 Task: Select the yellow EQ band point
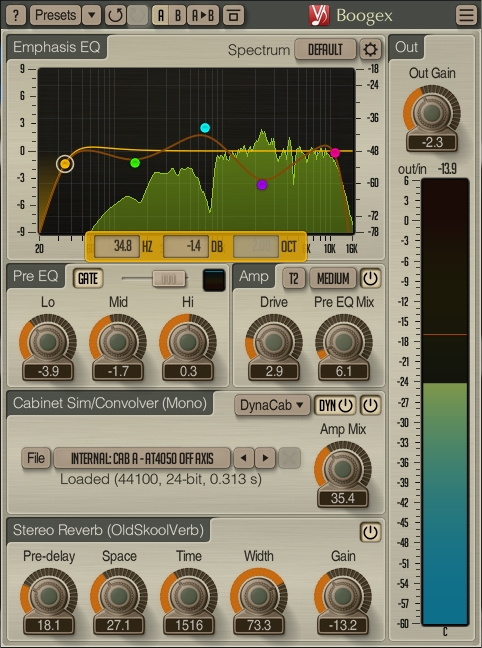(65, 164)
